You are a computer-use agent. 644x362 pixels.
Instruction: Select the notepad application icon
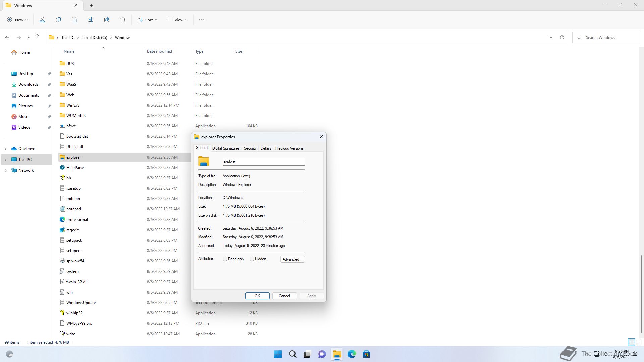(62, 209)
